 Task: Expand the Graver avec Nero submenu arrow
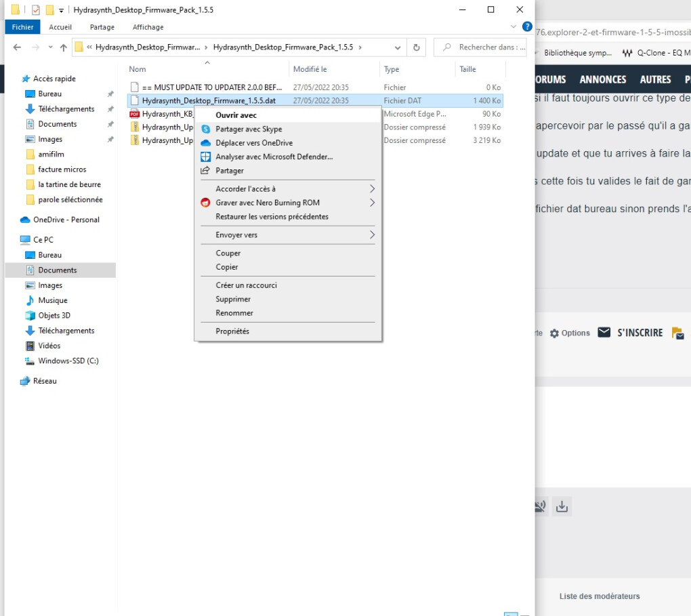pos(372,203)
